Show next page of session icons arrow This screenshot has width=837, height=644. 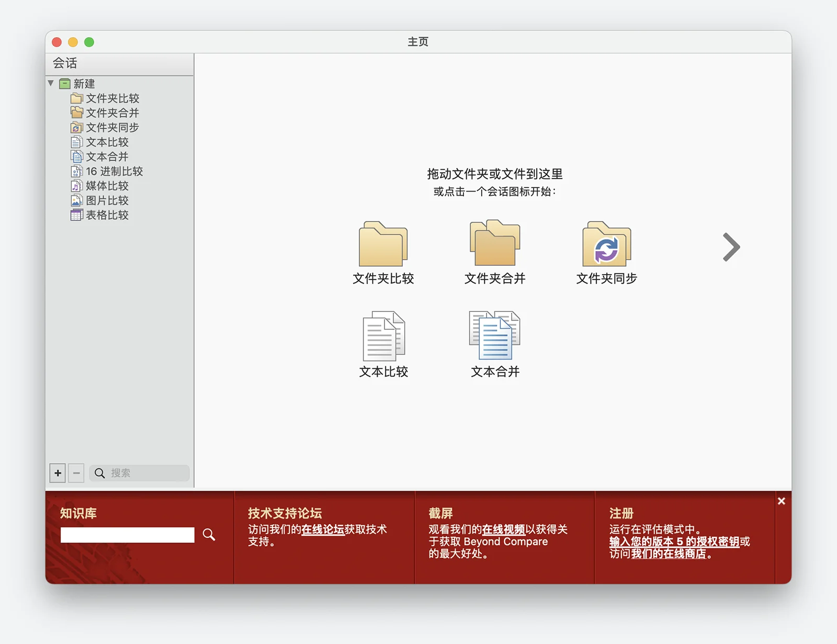731,247
